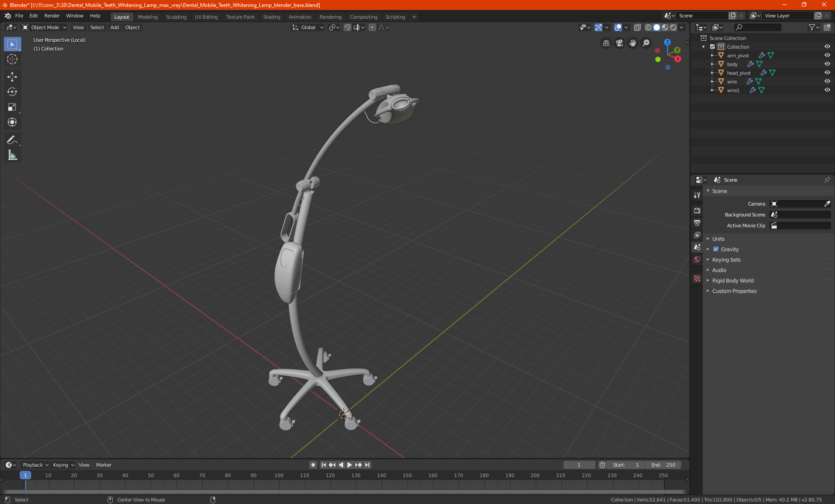Image resolution: width=835 pixels, height=504 pixels.
Task: Hide the arm_pivot object
Action: pos(827,56)
